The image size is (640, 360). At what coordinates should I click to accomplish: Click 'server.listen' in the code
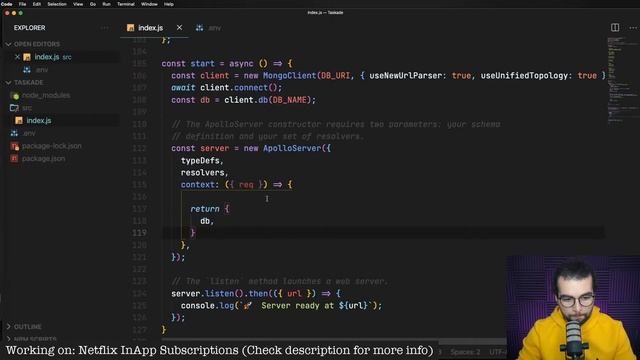202,293
